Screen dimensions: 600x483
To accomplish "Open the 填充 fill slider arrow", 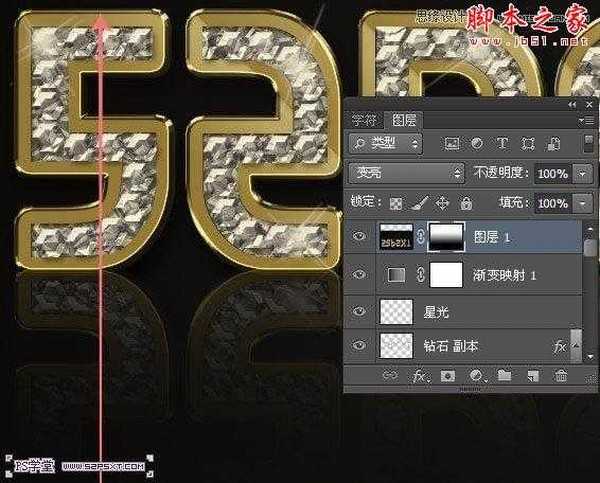I will (x=582, y=203).
